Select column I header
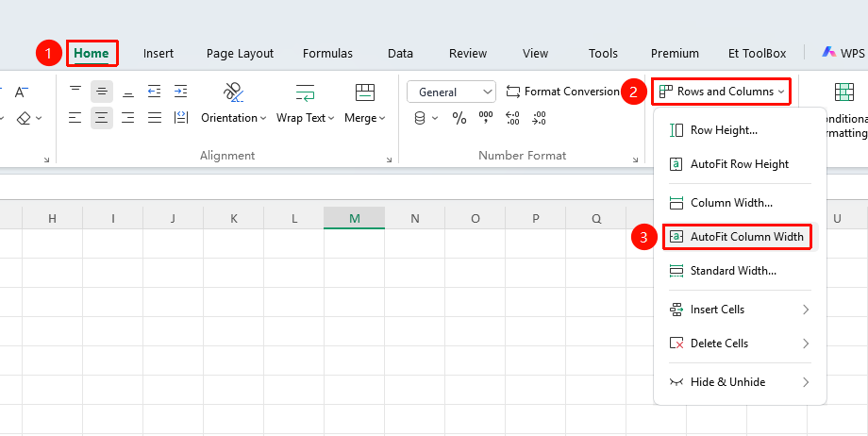This screenshot has height=436, width=868. pos(113,218)
